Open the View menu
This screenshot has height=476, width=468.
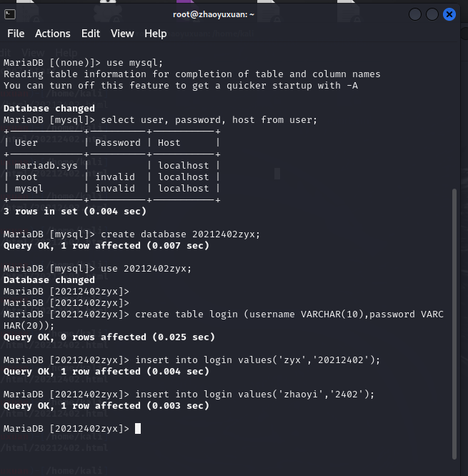(x=122, y=34)
